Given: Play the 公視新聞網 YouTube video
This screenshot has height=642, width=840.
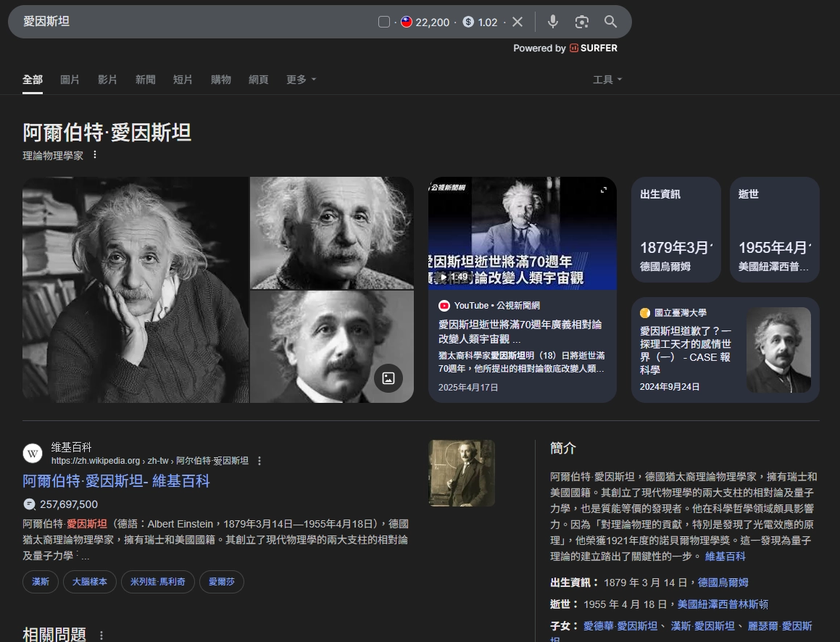Looking at the screenshot, I should coord(523,233).
